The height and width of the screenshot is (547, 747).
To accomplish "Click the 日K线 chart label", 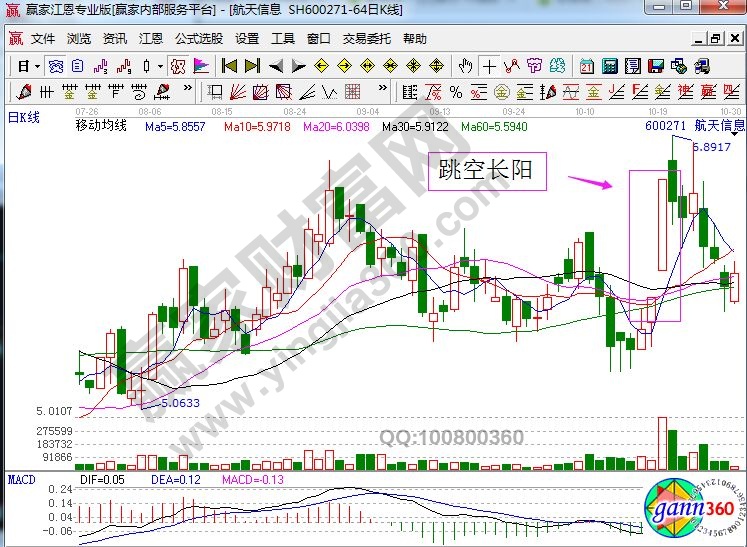I will pyautogui.click(x=24, y=117).
